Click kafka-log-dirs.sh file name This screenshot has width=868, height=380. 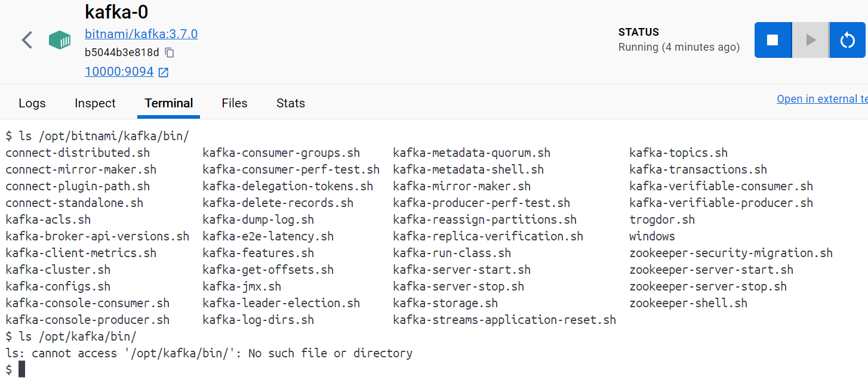[x=258, y=320]
